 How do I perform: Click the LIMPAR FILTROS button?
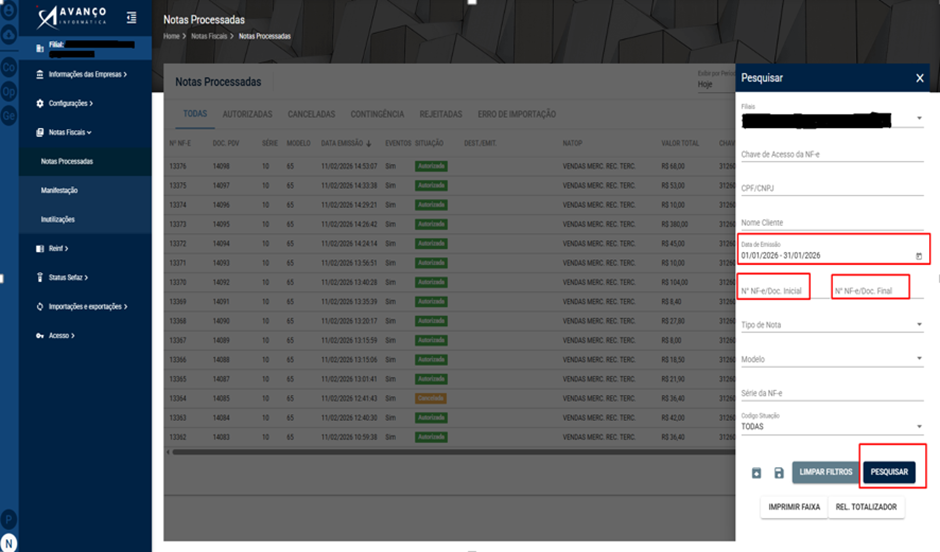click(x=825, y=472)
